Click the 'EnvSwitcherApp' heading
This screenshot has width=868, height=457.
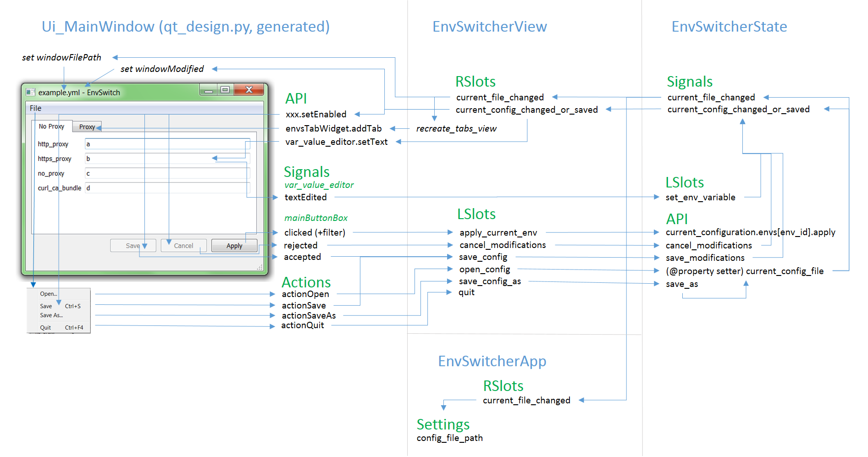(492, 361)
